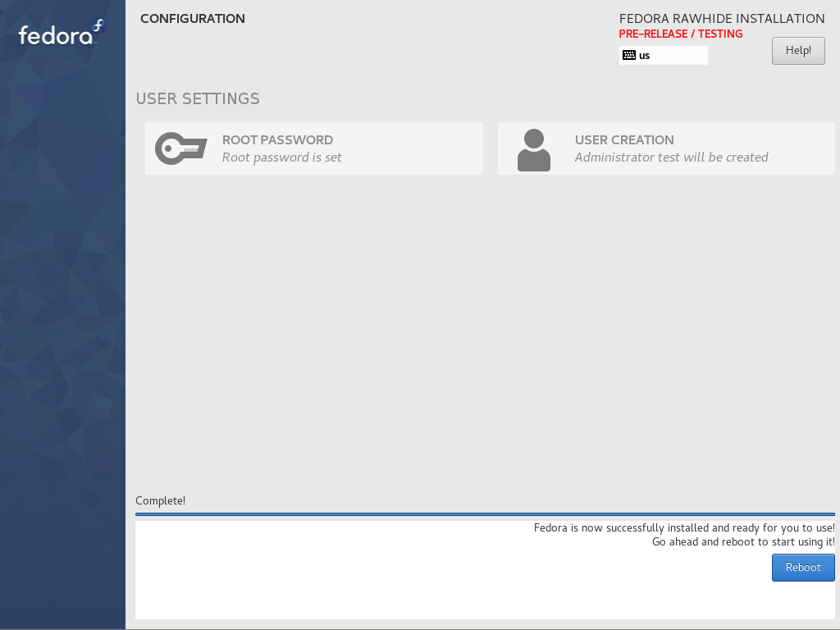The width and height of the screenshot is (840, 630).
Task: Open the ROOT PASSWORD settings
Action: tap(314, 148)
